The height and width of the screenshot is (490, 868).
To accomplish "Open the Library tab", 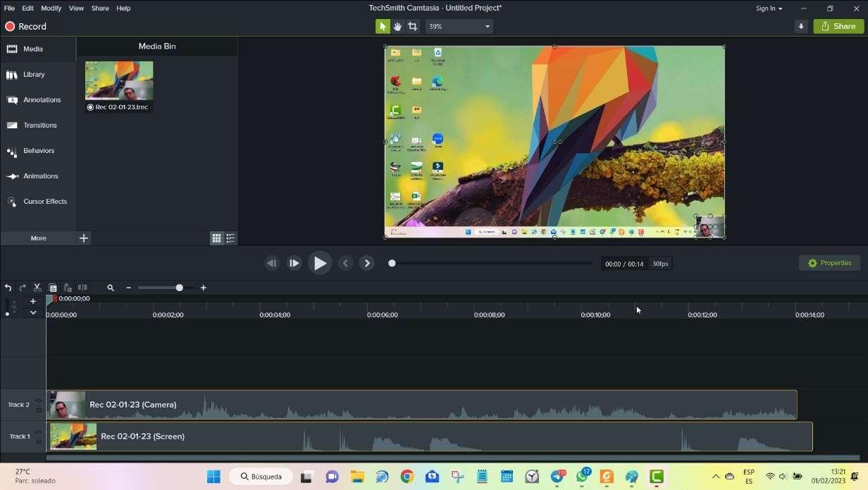I will click(x=38, y=75).
